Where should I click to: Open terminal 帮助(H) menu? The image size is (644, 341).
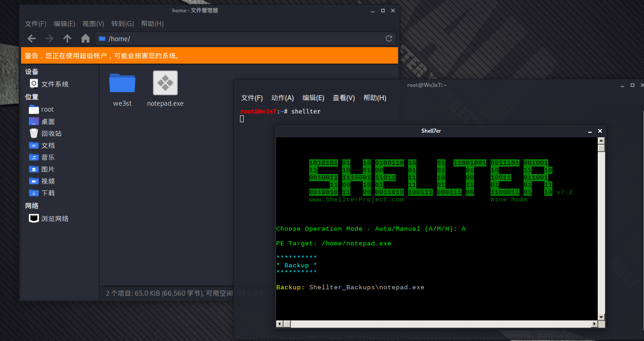click(375, 98)
